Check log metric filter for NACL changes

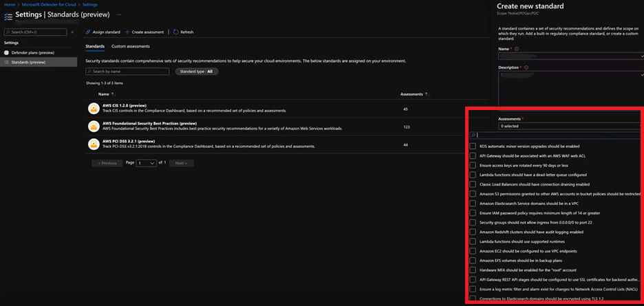pyautogui.click(x=473, y=289)
